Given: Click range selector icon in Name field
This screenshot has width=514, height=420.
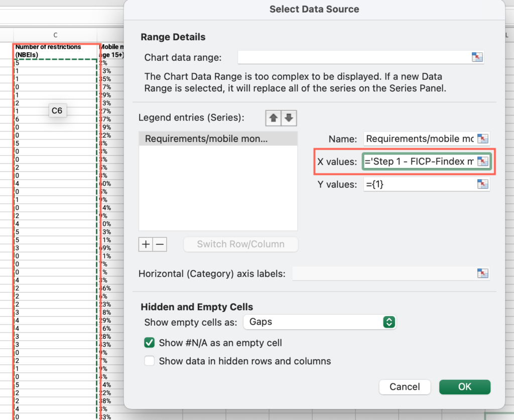Looking at the screenshot, I should point(482,138).
